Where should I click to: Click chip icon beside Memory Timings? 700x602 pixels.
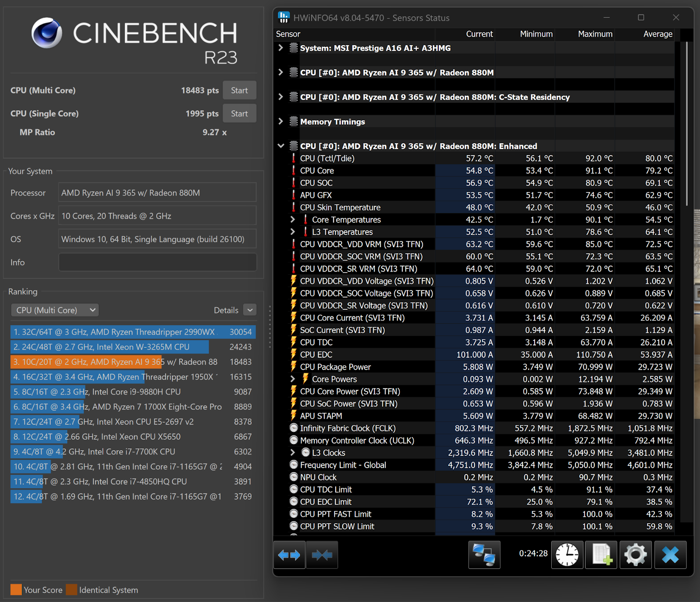[294, 121]
